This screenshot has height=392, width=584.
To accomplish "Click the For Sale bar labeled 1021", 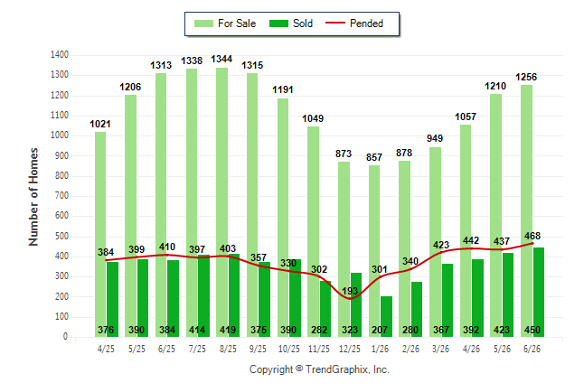I will point(100,235).
